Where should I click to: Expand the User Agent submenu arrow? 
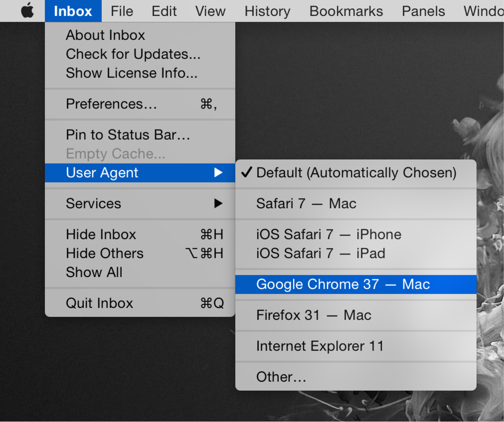[218, 173]
